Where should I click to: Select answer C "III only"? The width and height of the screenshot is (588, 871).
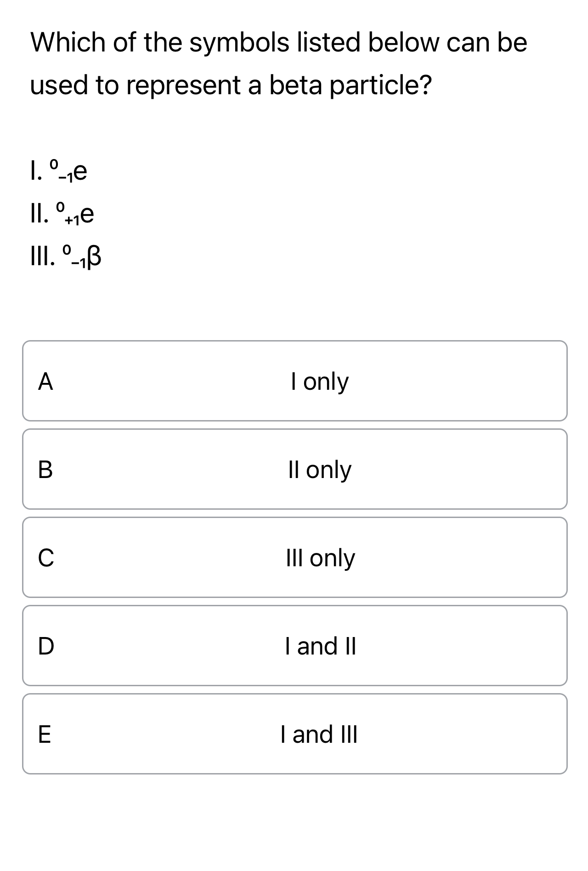tap(294, 557)
